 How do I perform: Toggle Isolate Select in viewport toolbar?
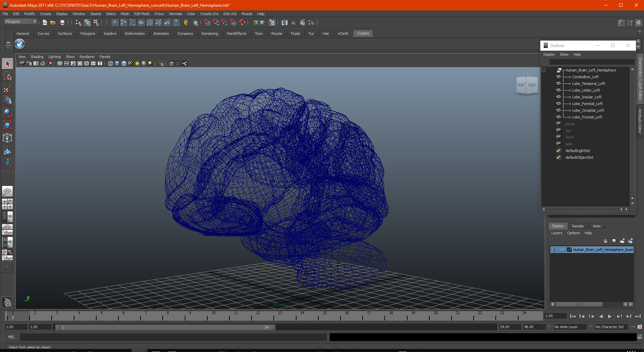coord(161,63)
